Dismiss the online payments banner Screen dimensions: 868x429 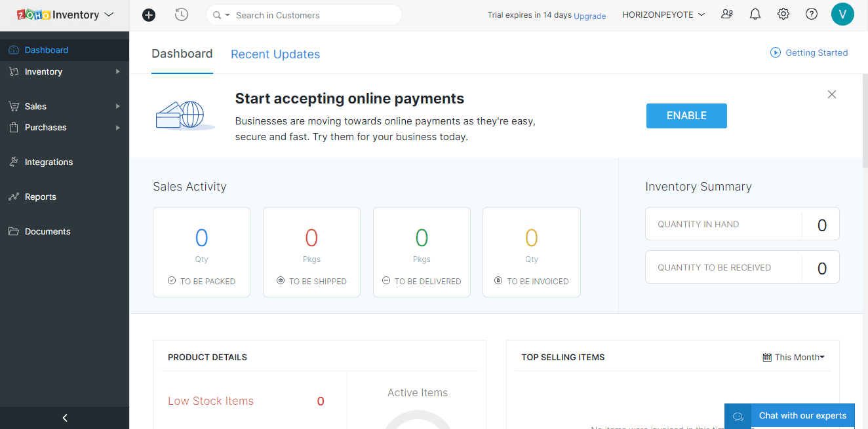[832, 94]
